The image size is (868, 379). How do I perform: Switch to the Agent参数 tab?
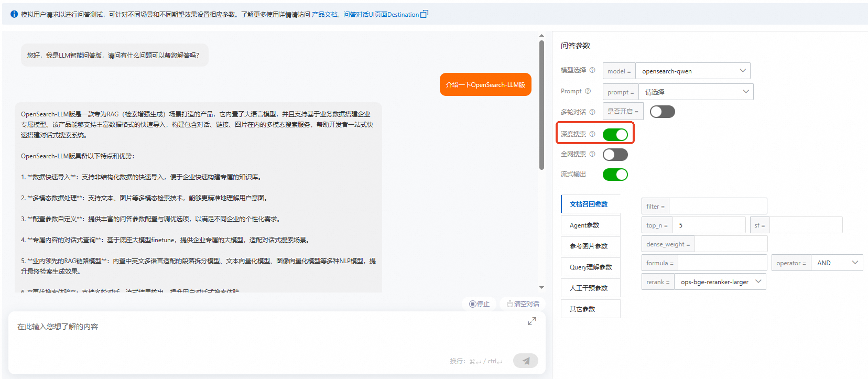pos(591,225)
